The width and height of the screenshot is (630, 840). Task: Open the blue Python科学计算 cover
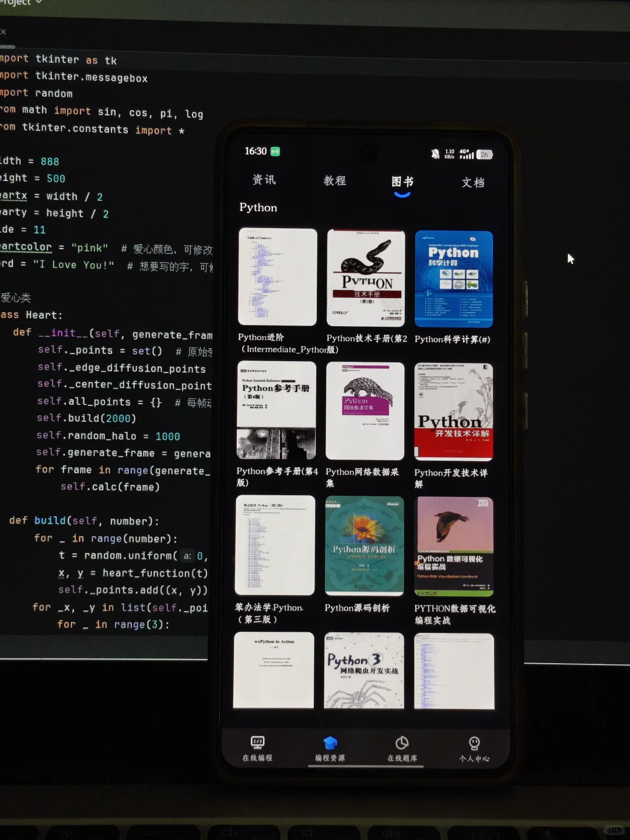click(454, 279)
